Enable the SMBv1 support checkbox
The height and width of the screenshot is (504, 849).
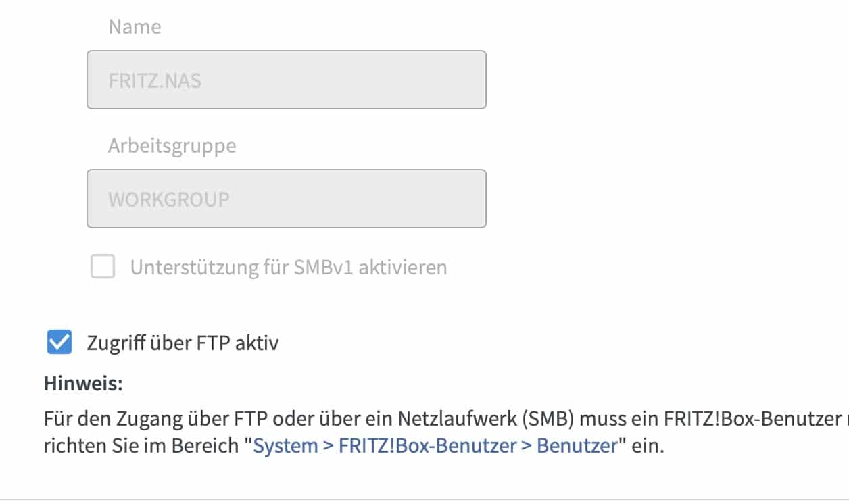click(103, 268)
